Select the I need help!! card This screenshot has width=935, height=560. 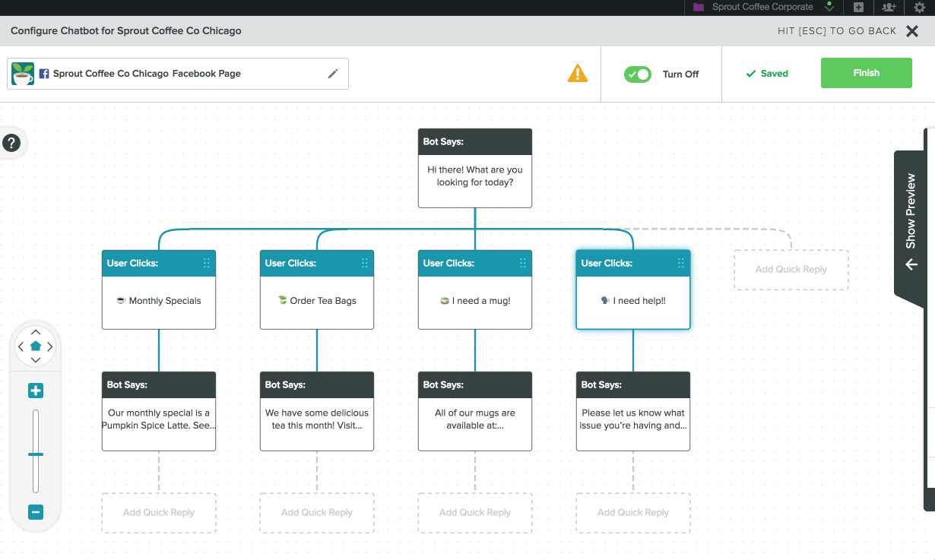(x=633, y=289)
